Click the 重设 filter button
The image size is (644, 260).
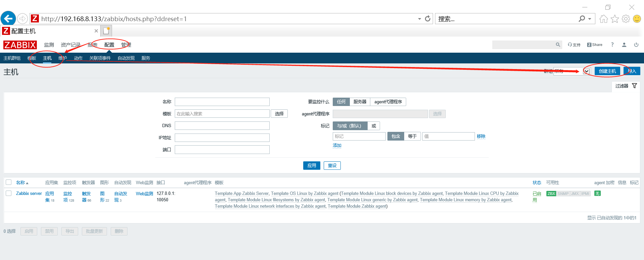[332, 165]
